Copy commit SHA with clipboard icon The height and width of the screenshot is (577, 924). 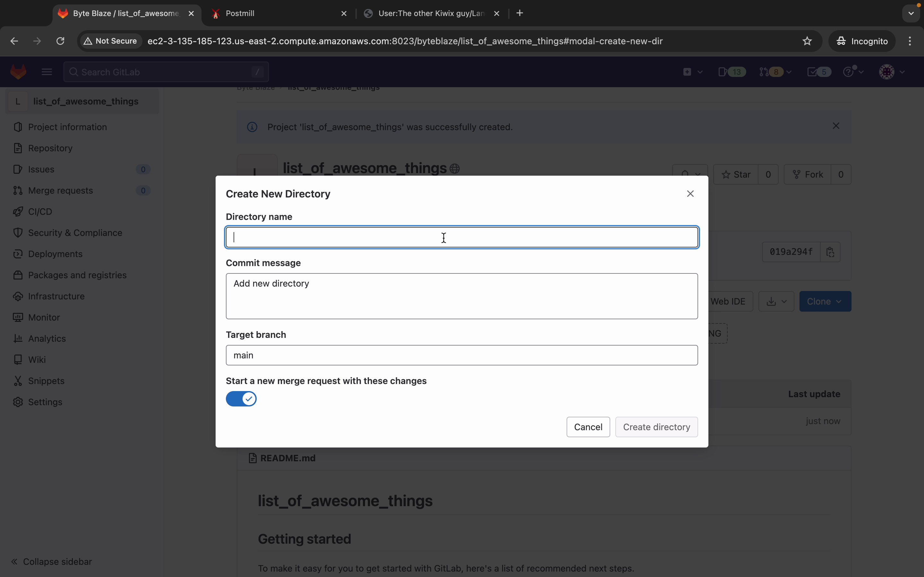tap(830, 252)
